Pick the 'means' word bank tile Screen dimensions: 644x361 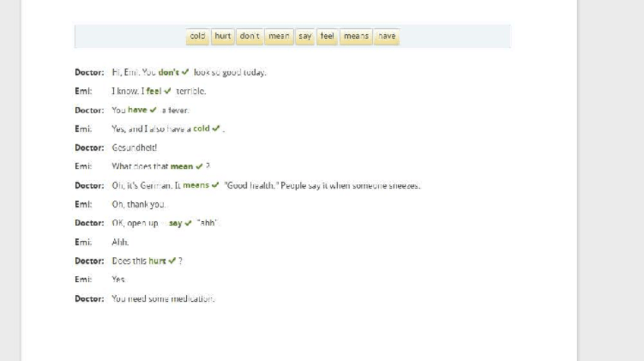pos(355,36)
